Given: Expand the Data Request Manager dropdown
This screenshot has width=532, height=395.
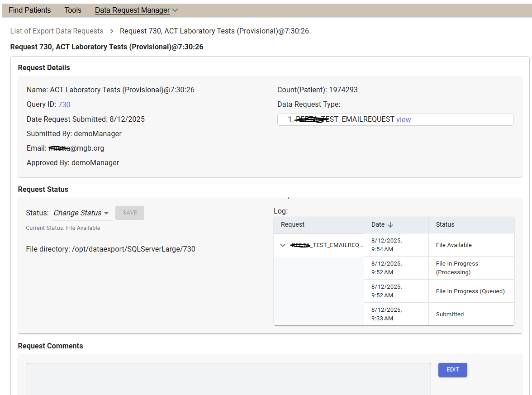Looking at the screenshot, I should point(136,10).
